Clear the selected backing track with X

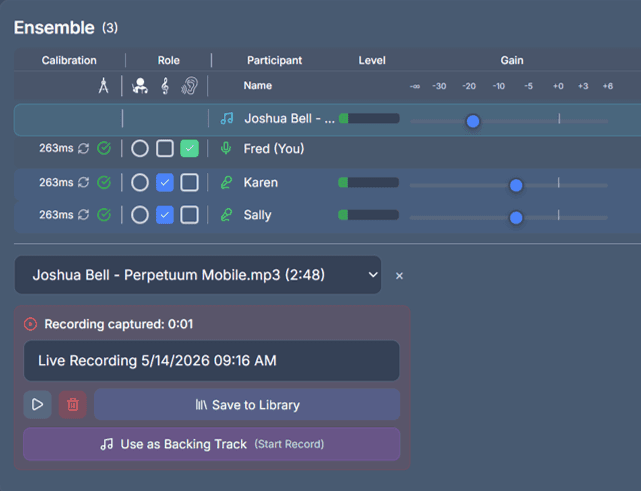click(x=399, y=276)
